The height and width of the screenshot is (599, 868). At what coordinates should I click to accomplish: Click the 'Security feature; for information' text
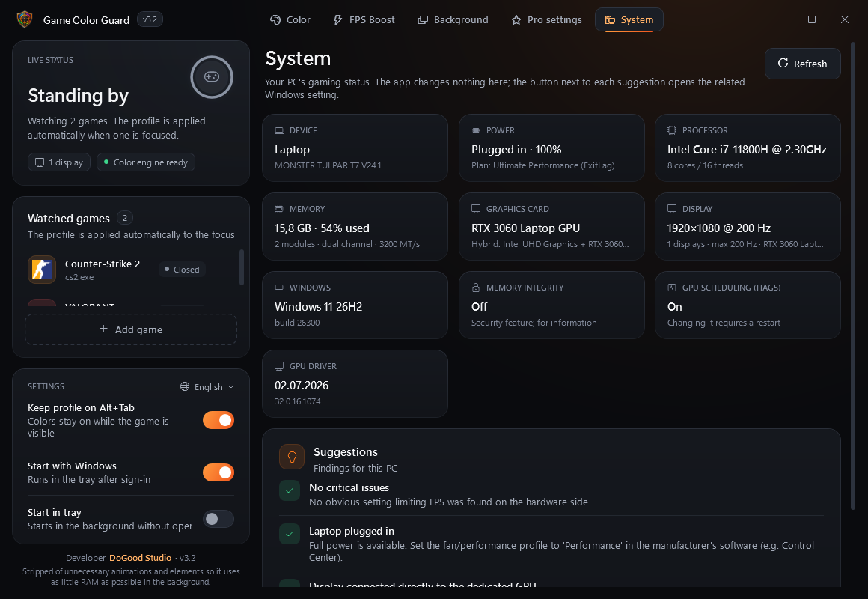[534, 323]
